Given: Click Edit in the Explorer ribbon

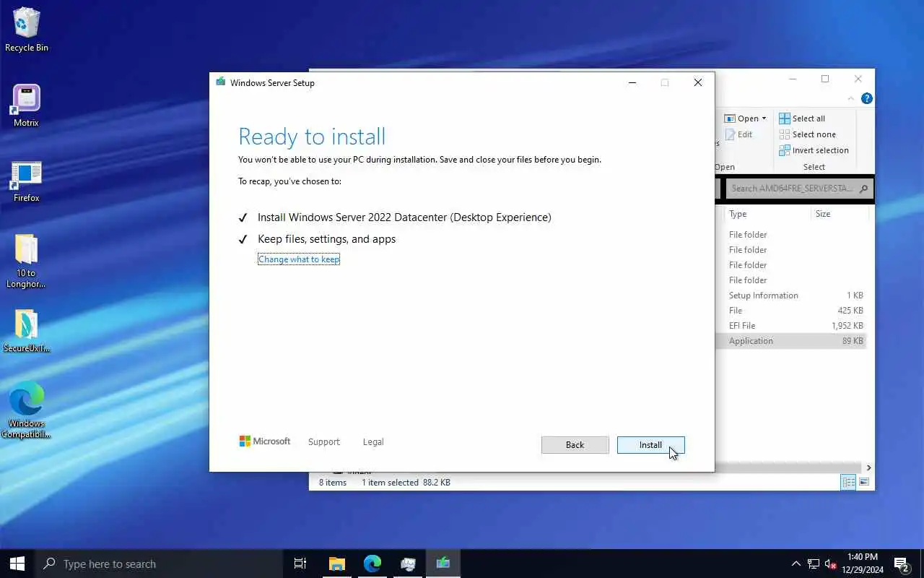Looking at the screenshot, I should 738,134.
